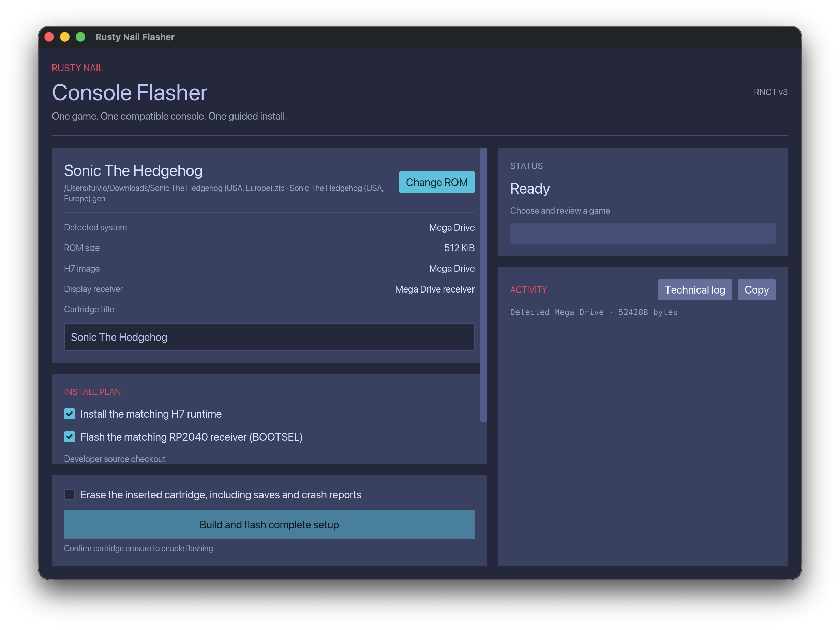Screen dimensions: 840x630
Task: Click the 'RUSTY NAIL' brand label
Action: point(77,68)
